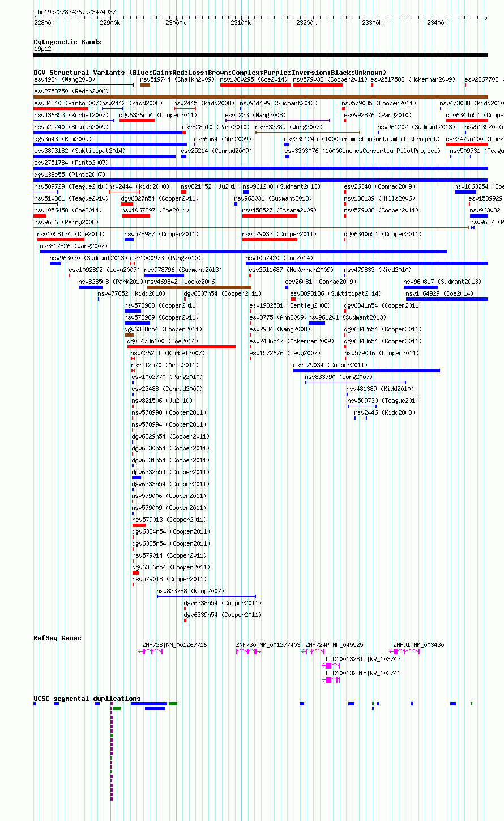Click variant label esv5233 (Wang2008)
The width and height of the screenshot is (504, 821).
[x=256, y=115]
